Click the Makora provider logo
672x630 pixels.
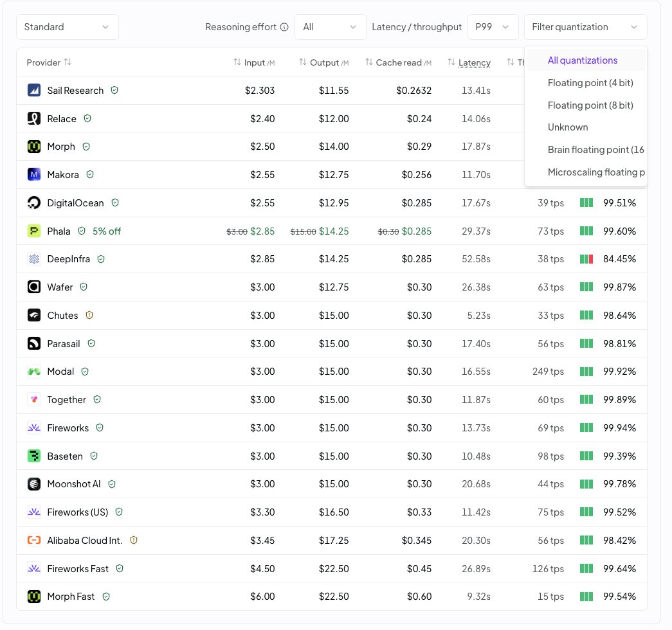34,175
